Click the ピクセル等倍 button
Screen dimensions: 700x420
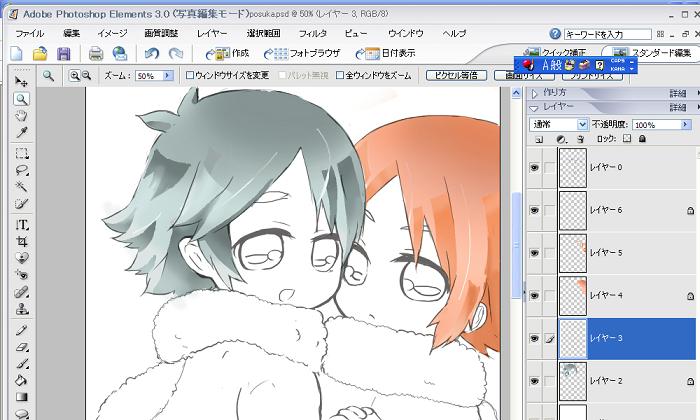click(456, 75)
